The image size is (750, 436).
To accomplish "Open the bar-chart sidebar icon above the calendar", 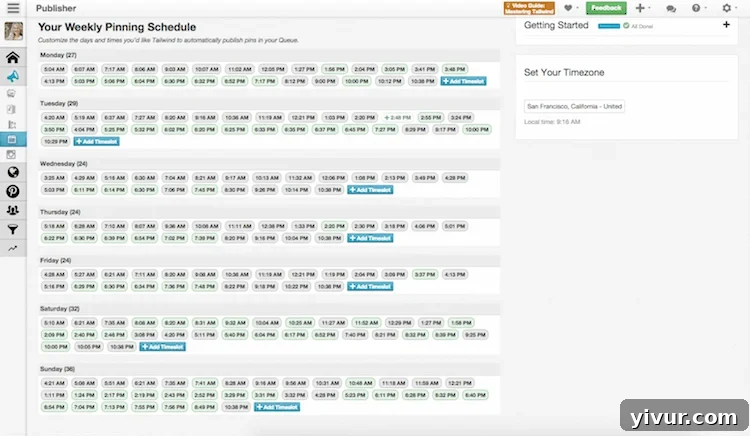I will (x=12, y=124).
